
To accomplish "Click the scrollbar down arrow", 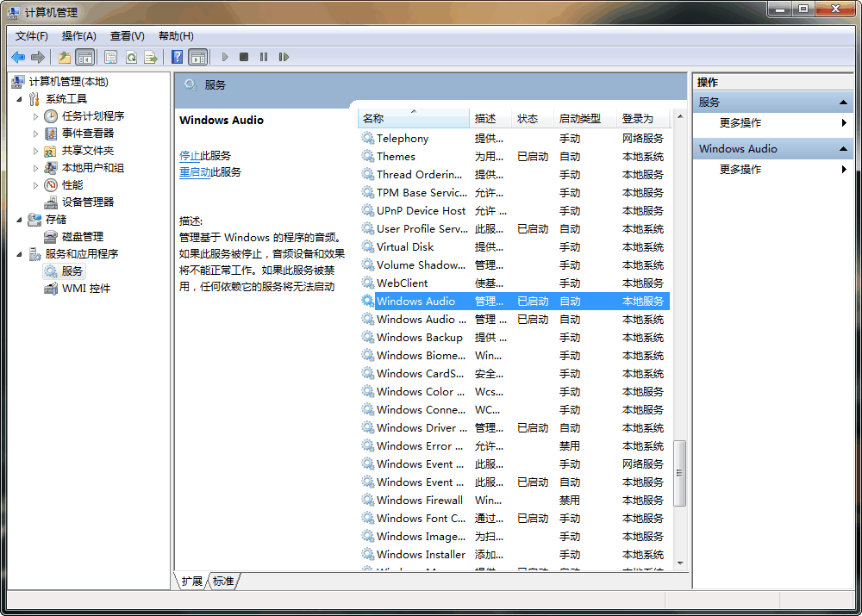I will coord(680,563).
